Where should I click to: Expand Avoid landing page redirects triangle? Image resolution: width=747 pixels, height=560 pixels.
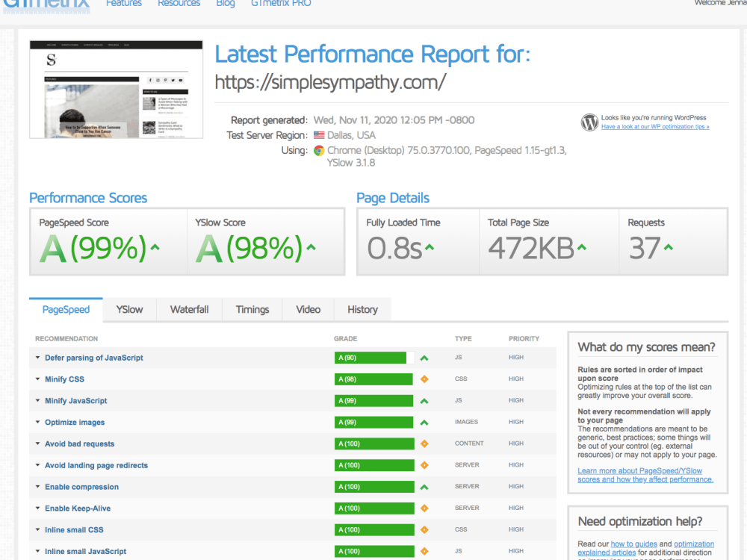point(37,464)
